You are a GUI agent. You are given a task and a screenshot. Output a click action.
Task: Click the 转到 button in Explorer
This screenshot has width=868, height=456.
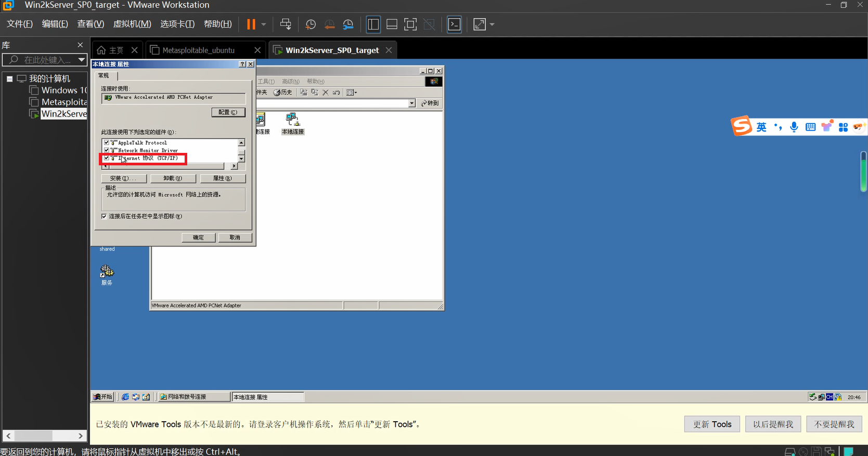pos(430,103)
